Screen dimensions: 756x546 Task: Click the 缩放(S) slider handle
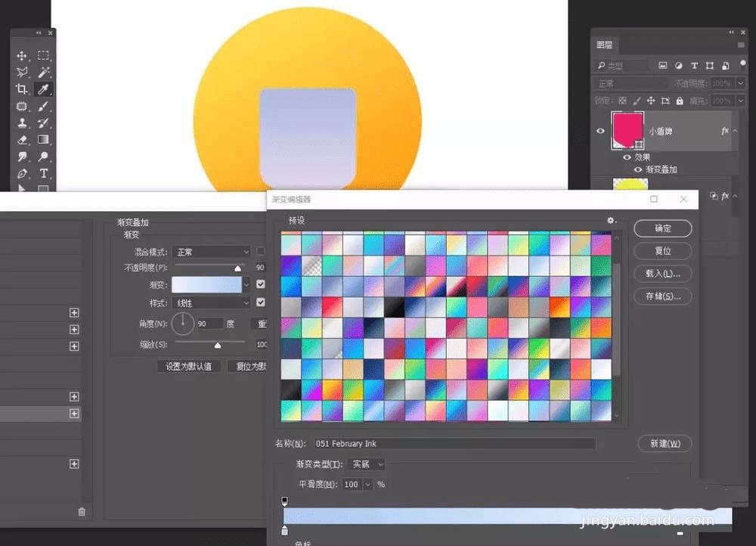coord(218,346)
